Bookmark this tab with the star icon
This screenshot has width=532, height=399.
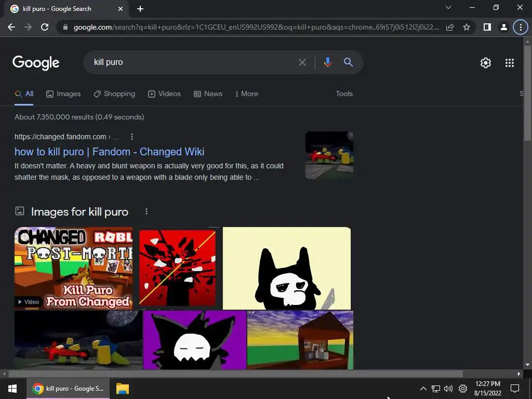(x=467, y=27)
